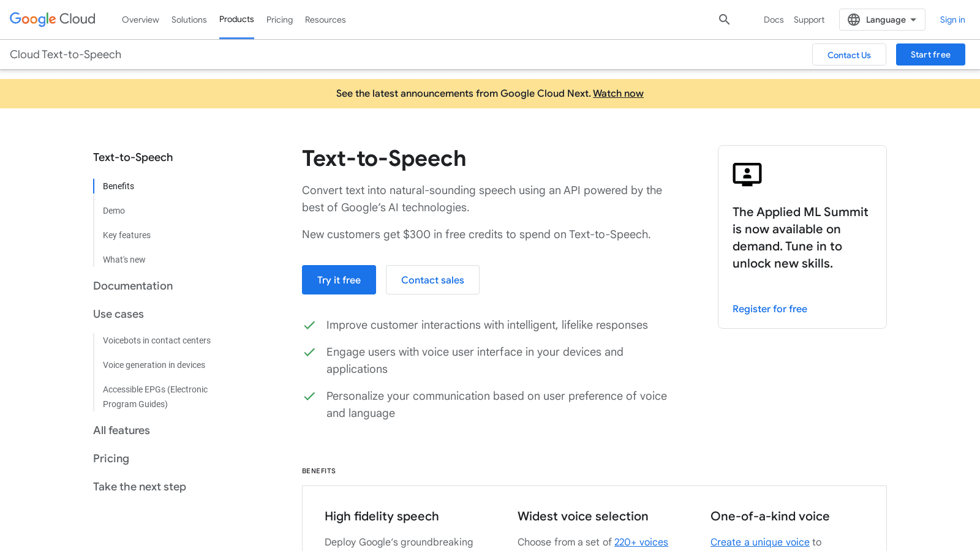This screenshot has width=980, height=551.
Task: Open Documentation section in sidebar
Action: pos(133,286)
